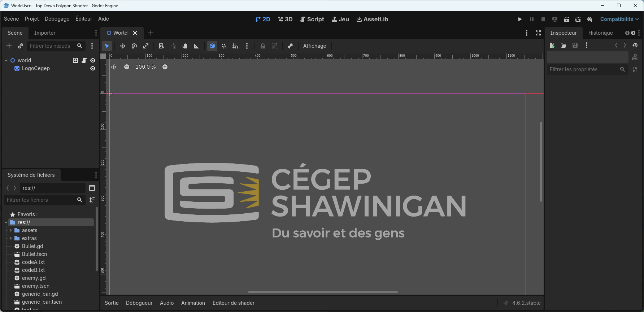Image resolution: width=644 pixels, height=312 pixels.
Task: Open the Projet menu
Action: click(x=32, y=19)
